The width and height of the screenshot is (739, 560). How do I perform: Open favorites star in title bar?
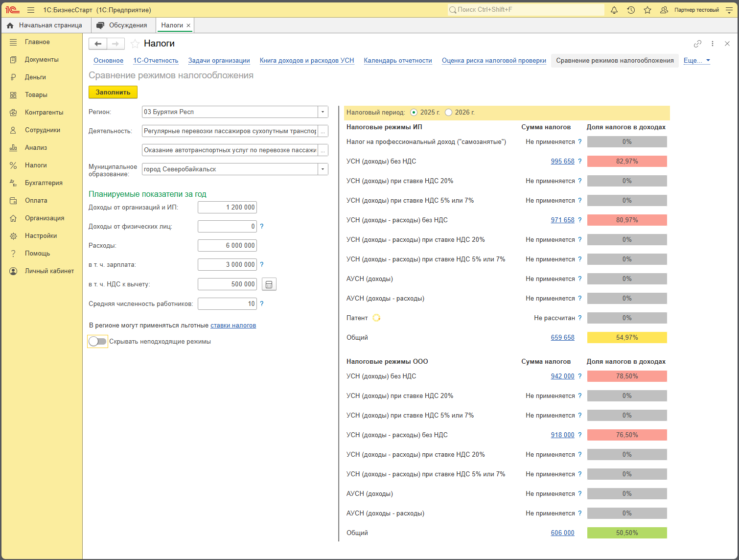(x=647, y=10)
